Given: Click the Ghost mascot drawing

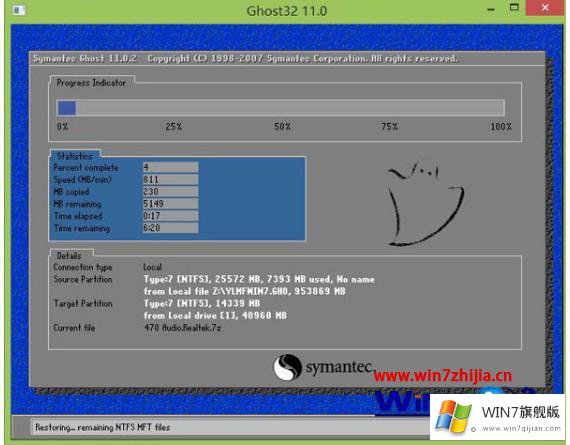Looking at the screenshot, I should pyautogui.click(x=426, y=204).
